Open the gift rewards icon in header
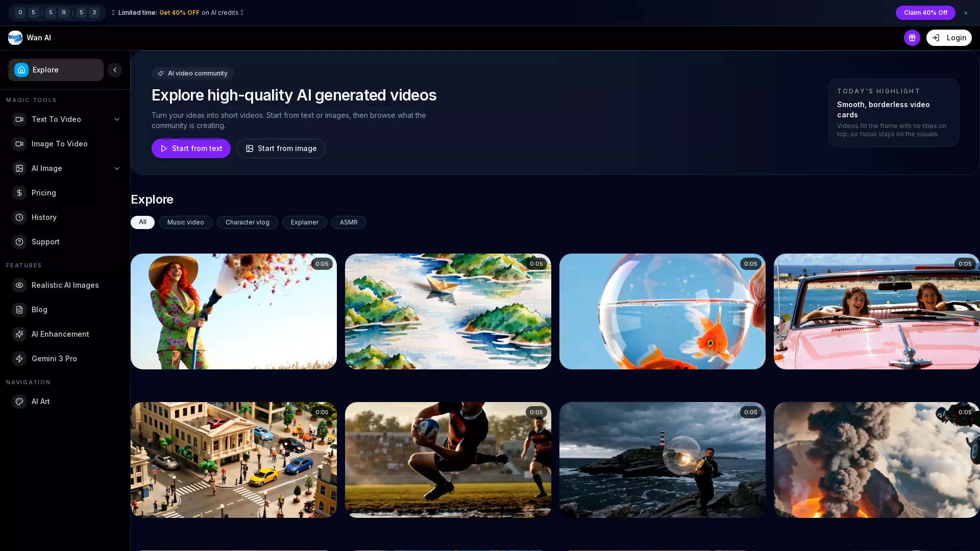Screen dimensions: 980x551 pos(912,38)
